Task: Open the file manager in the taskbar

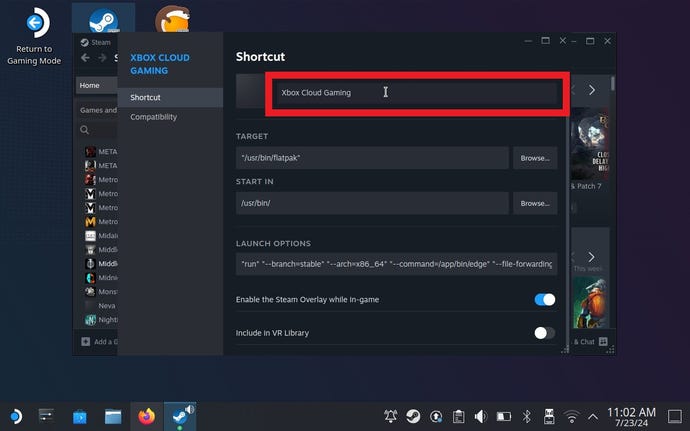Action: click(x=113, y=415)
